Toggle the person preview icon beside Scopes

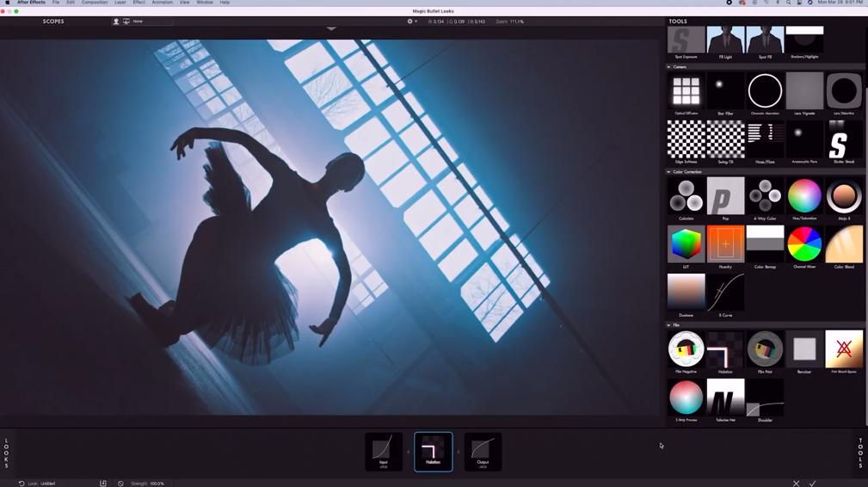(116, 22)
